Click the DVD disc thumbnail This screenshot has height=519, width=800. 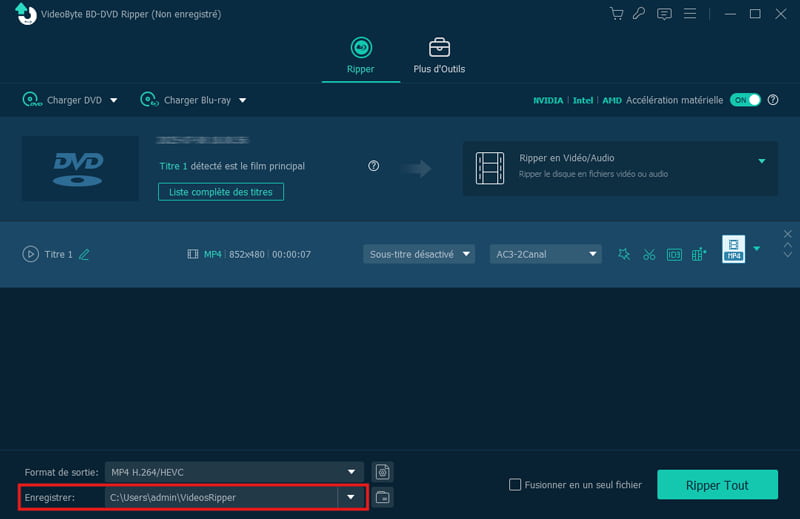80,168
